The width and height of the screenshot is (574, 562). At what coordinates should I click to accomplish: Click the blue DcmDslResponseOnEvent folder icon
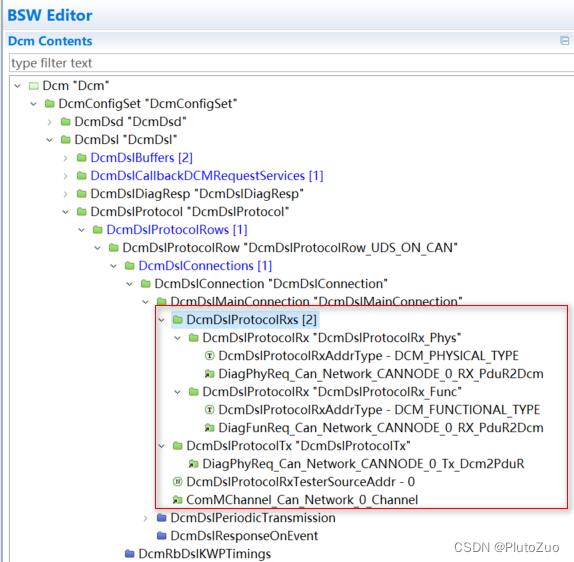[161, 536]
